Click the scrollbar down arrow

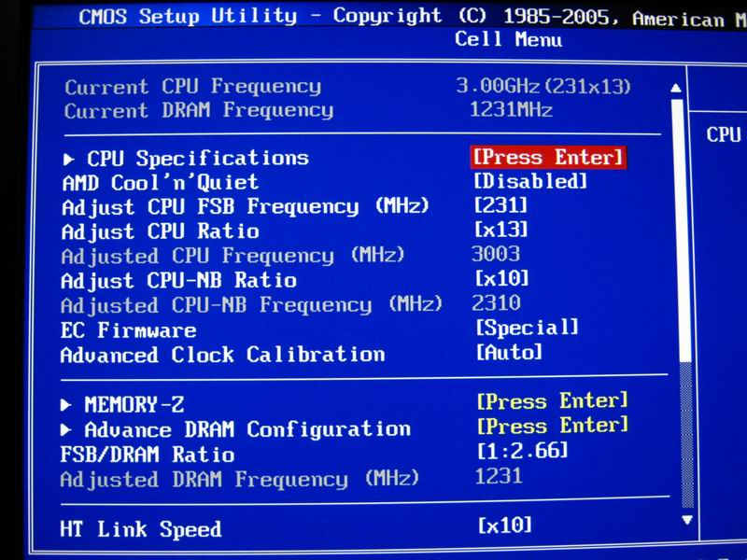tap(687, 520)
